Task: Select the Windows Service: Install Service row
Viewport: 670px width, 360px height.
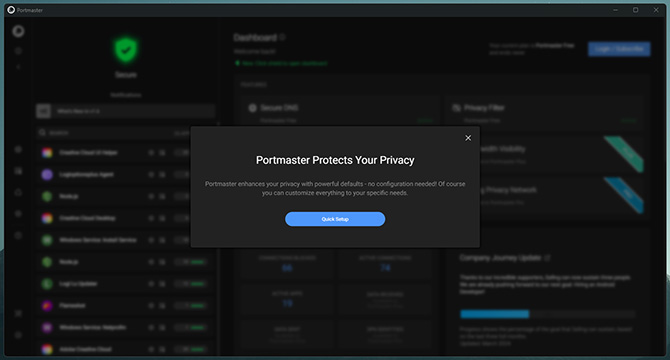Action: (125, 240)
